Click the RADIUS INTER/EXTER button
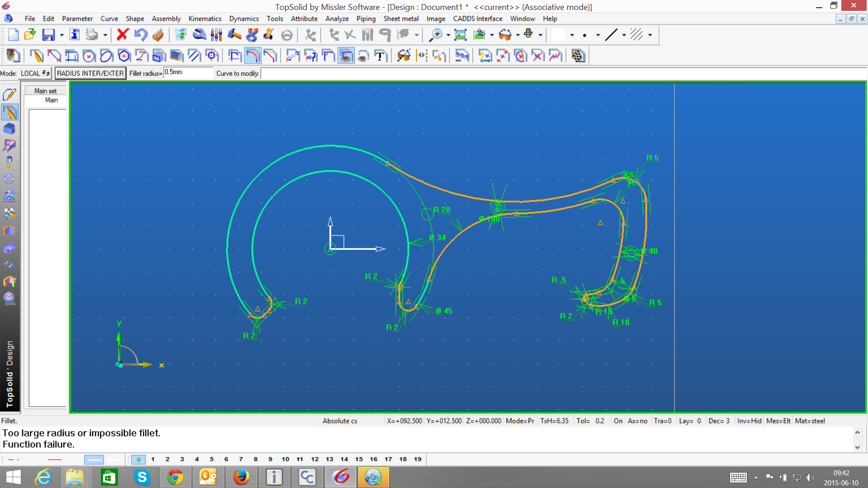The height and width of the screenshot is (488, 868). point(90,73)
